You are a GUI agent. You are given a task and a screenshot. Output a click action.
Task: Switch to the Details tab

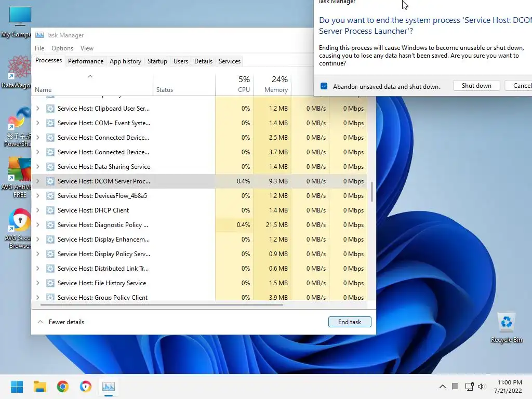[x=203, y=61]
